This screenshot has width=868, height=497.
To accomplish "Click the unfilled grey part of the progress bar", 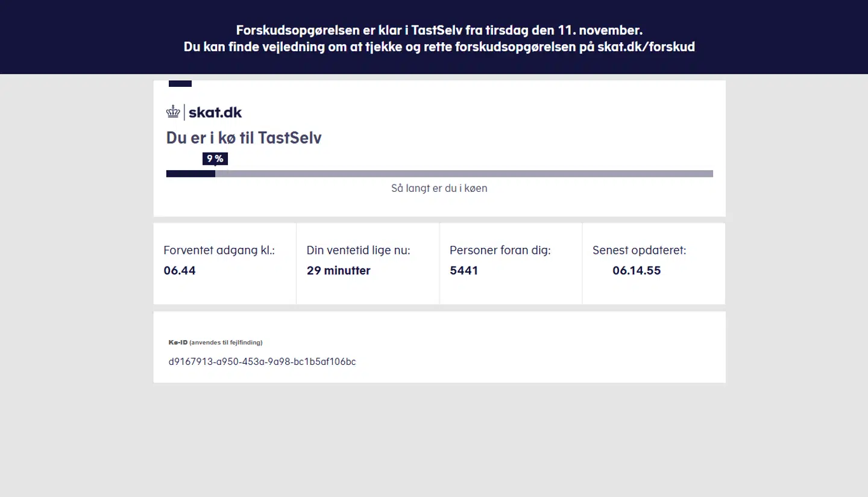I will click(x=464, y=174).
